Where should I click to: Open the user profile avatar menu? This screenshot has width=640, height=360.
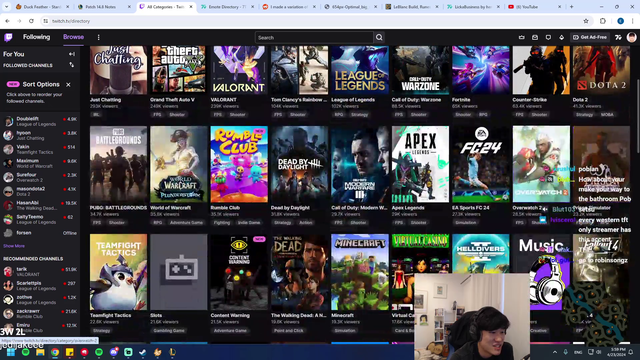pos(631,38)
